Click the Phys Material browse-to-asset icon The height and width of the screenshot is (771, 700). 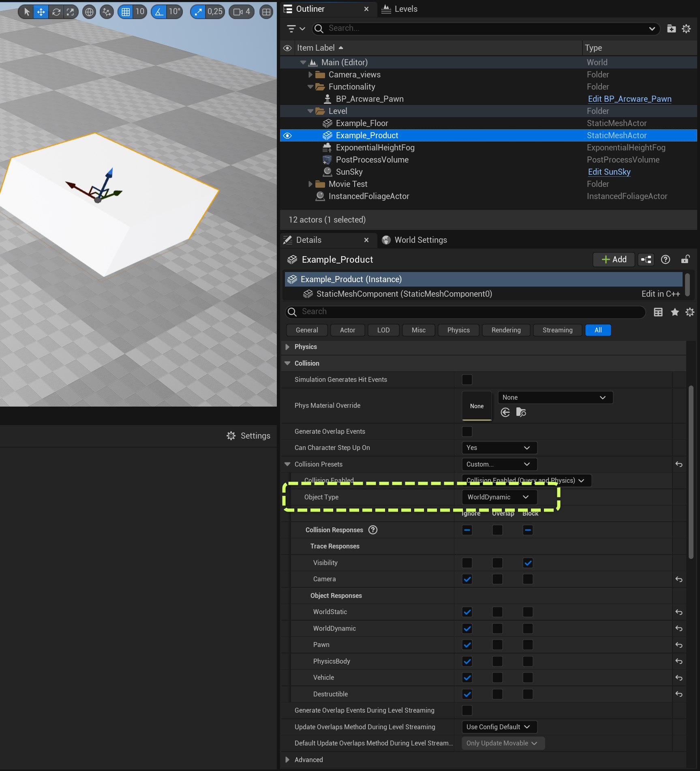tap(521, 412)
